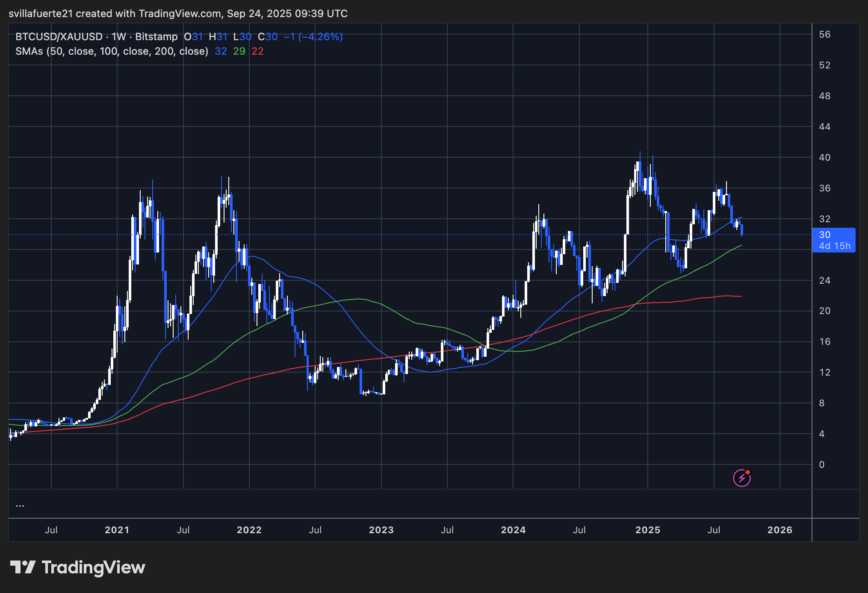This screenshot has height=593, width=868.
Task: Click the 2025 label on time axis
Action: 648,530
